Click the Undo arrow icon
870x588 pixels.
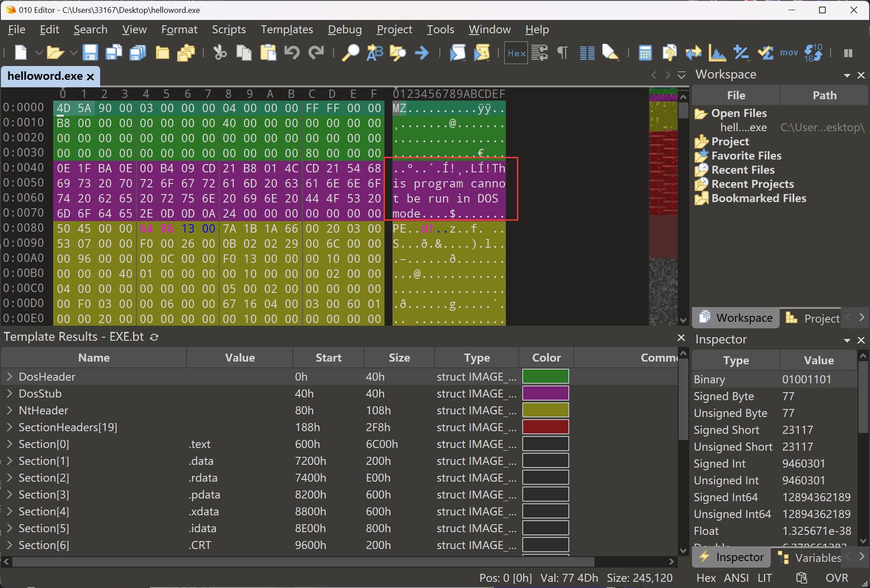[292, 53]
